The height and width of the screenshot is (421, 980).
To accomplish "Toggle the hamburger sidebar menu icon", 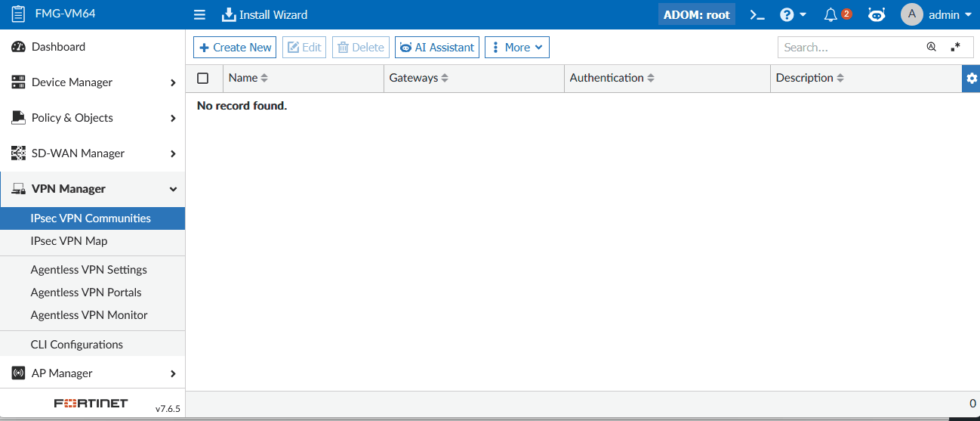I will coord(199,14).
